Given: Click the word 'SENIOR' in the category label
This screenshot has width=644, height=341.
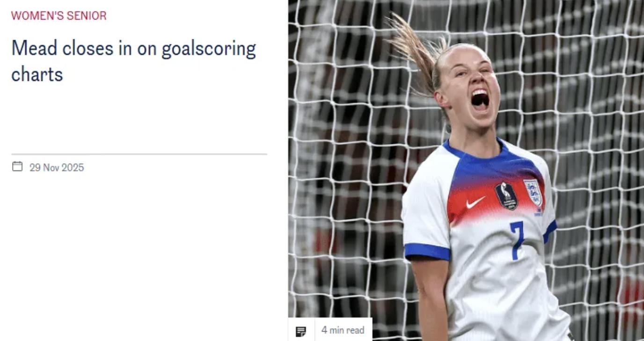Looking at the screenshot, I should click(87, 15).
